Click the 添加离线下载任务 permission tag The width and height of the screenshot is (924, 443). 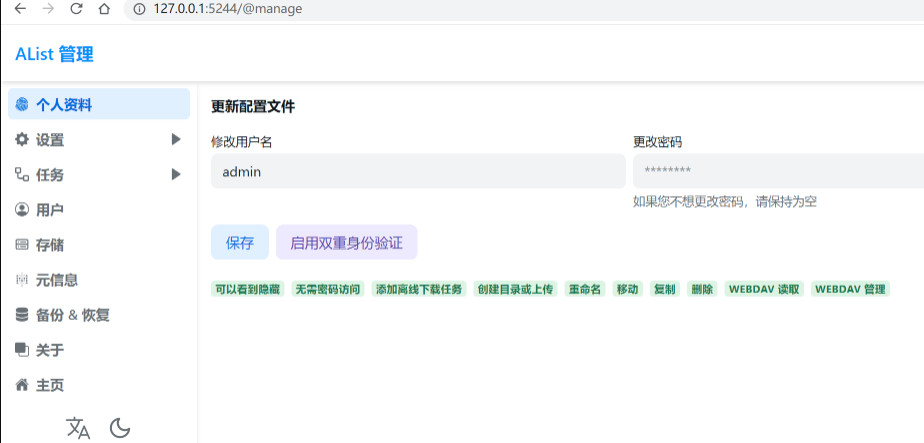coord(419,289)
